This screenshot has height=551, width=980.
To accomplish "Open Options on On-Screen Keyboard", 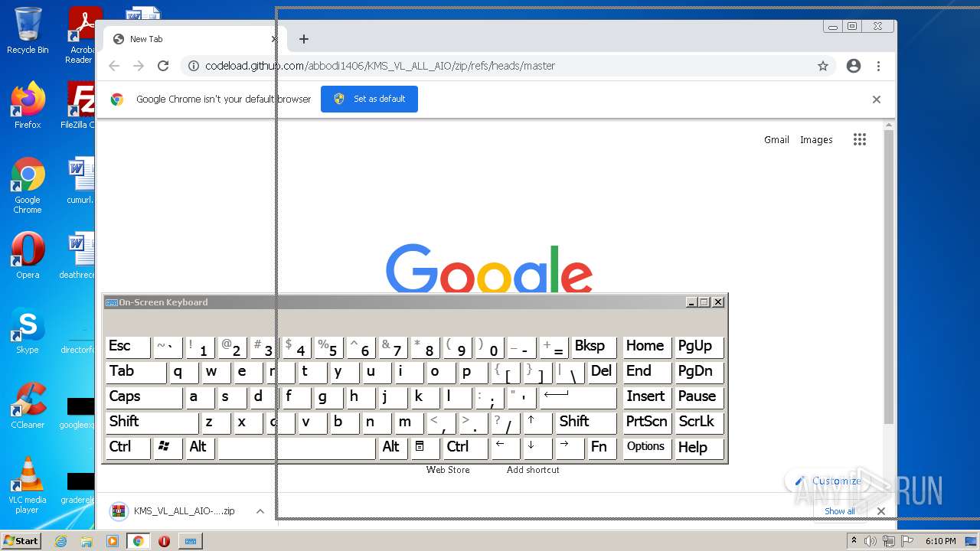I will (647, 448).
